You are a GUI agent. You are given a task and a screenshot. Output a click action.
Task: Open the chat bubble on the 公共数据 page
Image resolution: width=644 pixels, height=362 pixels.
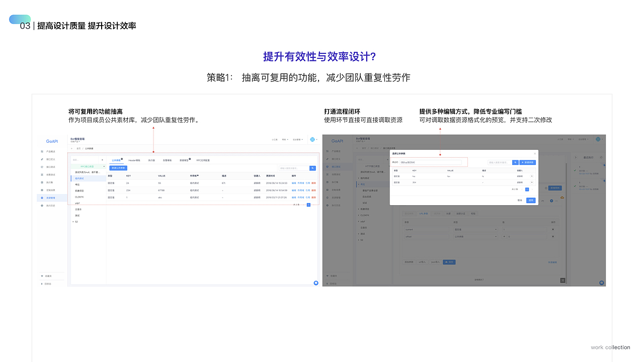[316, 283]
